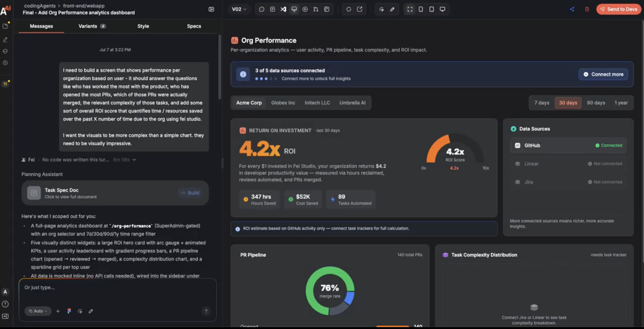Open the A user avatar in left sidebar
Image resolution: width=644 pixels, height=329 pixels.
(5, 292)
